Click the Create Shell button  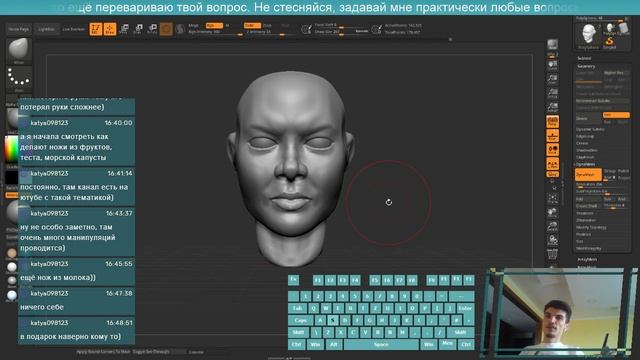coord(589,206)
